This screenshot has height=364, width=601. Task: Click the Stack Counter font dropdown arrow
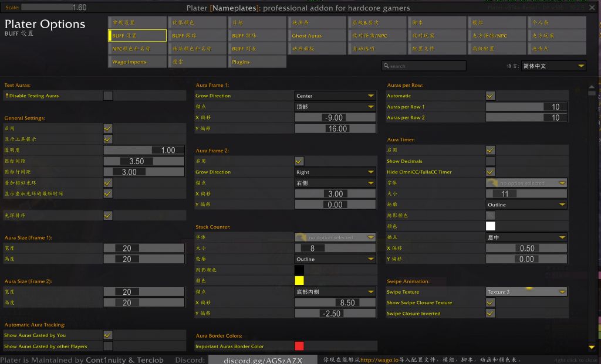pos(371,237)
